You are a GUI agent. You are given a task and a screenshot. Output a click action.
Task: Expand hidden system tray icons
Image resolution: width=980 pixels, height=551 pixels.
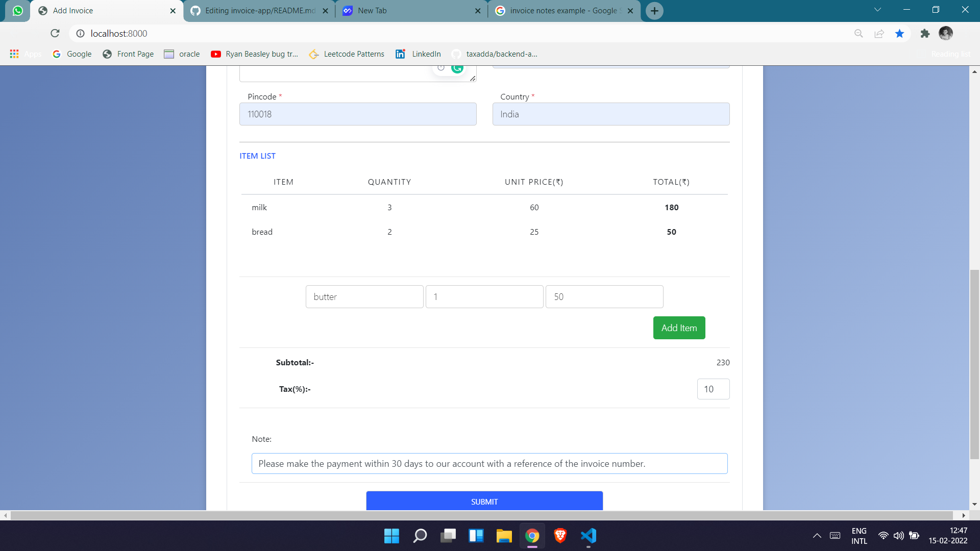coord(817,536)
